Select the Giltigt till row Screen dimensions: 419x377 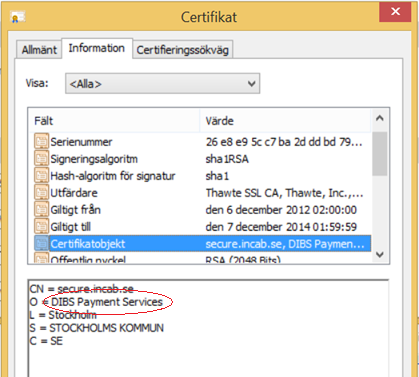coord(202,227)
